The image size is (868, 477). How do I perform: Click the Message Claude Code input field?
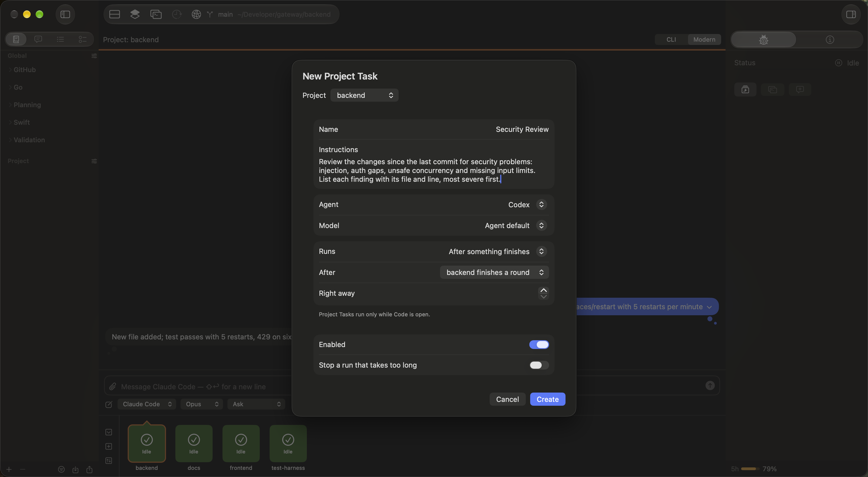[412, 386]
